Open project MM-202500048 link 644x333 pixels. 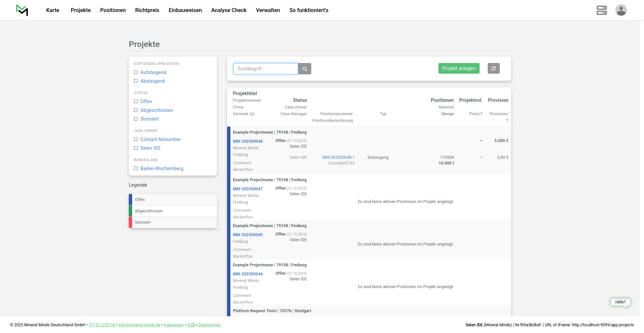point(248,141)
